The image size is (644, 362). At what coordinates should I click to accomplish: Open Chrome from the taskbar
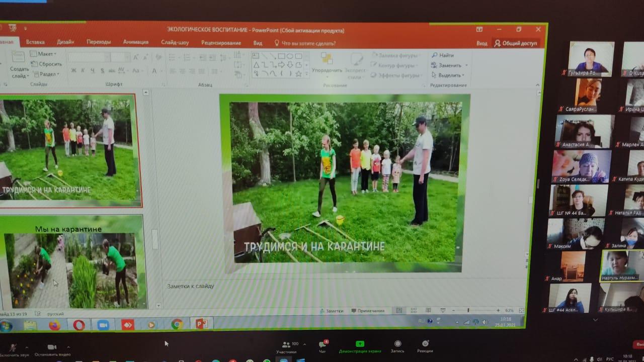[177, 324]
